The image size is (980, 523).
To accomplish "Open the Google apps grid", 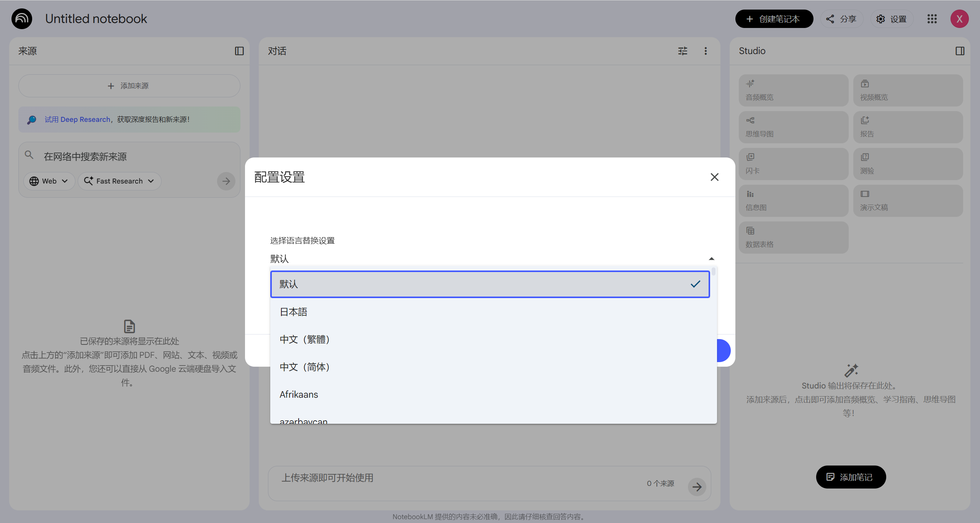I will [932, 19].
